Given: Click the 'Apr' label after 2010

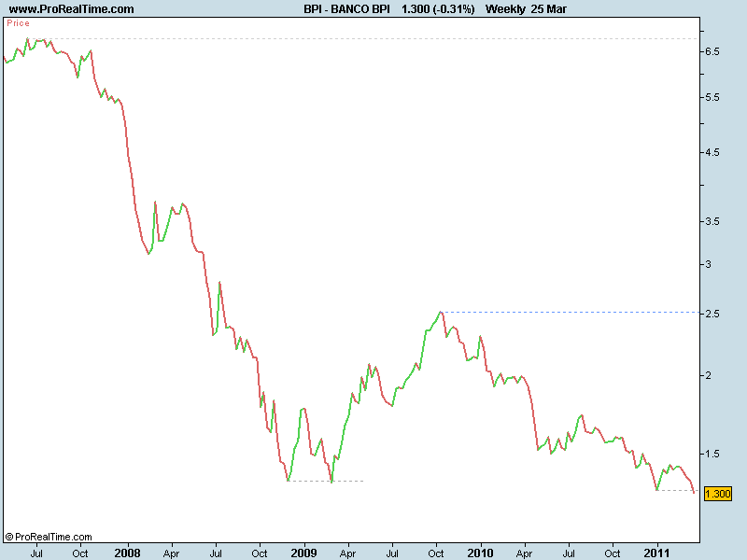Looking at the screenshot, I should pyautogui.click(x=524, y=553).
